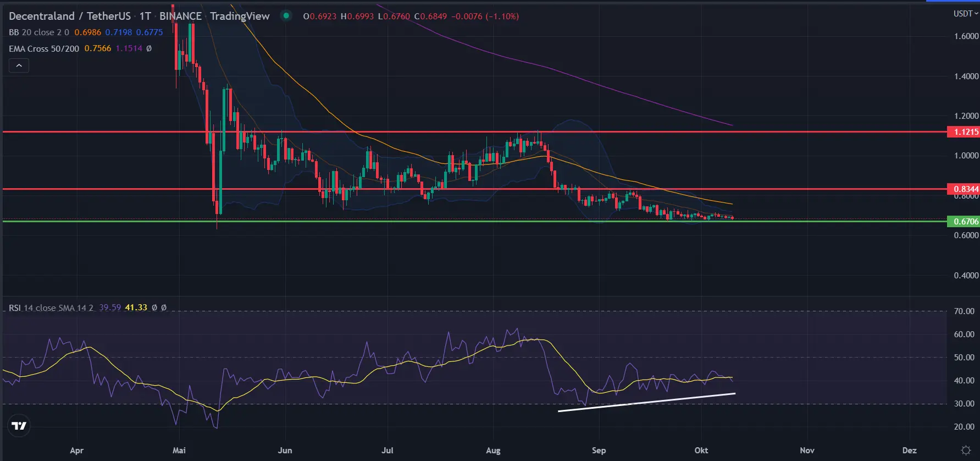Click the RSI value 39.59
The height and width of the screenshot is (461, 980).
coord(110,308)
